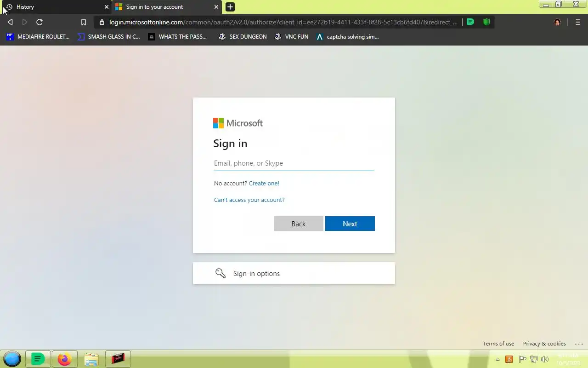Image resolution: width=588 pixels, height=368 pixels.
Task: Open the red black app on taskbar
Action: (118, 358)
